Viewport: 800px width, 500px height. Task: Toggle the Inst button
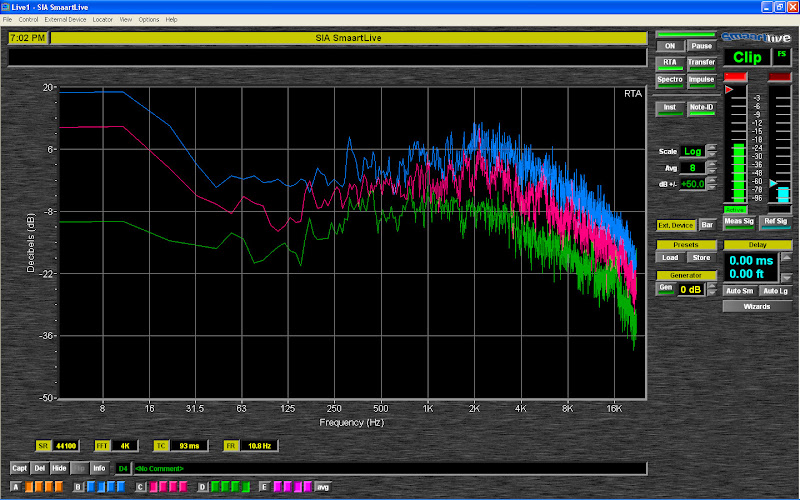(670, 109)
